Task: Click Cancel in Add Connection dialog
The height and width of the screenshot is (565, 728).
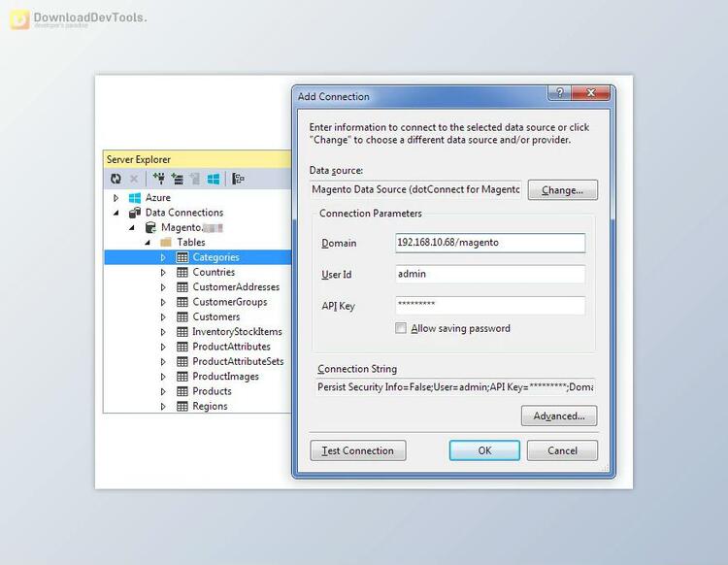Action: 562,450
